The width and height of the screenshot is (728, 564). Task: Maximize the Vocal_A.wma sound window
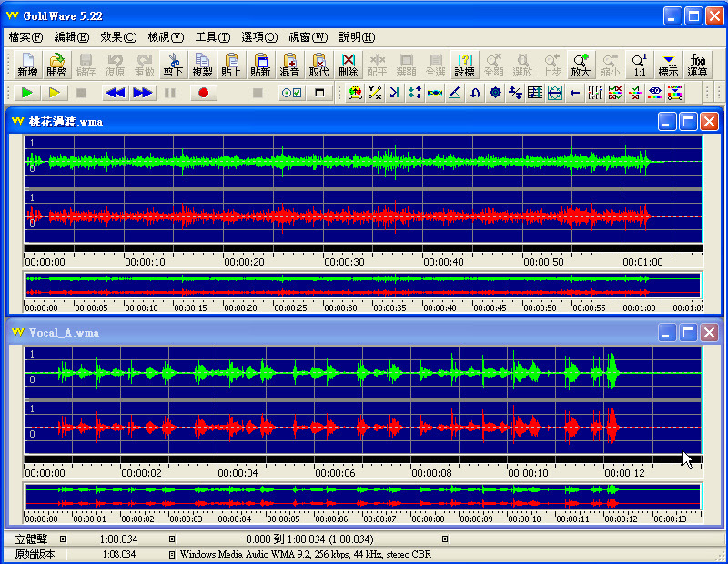point(688,332)
